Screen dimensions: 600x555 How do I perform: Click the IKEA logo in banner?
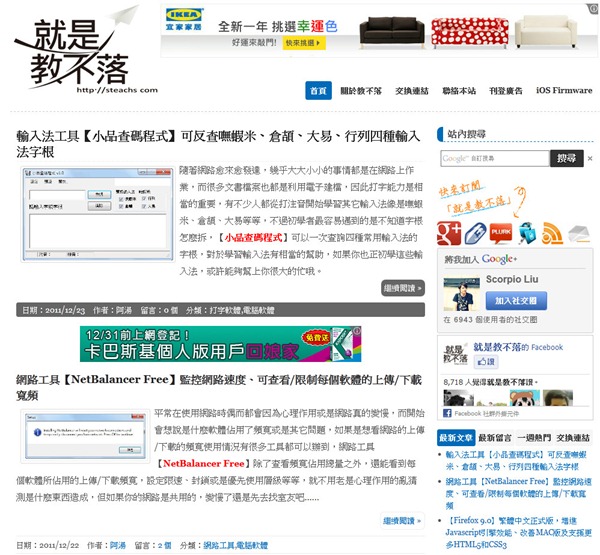coord(184,19)
